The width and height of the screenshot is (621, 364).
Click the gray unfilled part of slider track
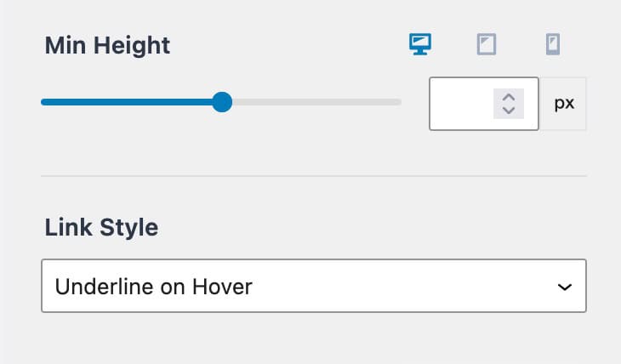point(315,103)
